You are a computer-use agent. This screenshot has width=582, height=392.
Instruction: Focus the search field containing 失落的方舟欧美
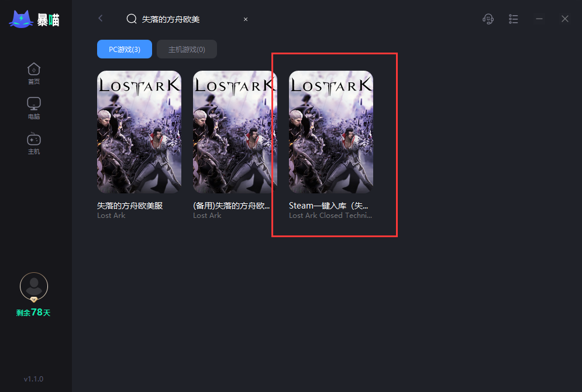pos(187,19)
